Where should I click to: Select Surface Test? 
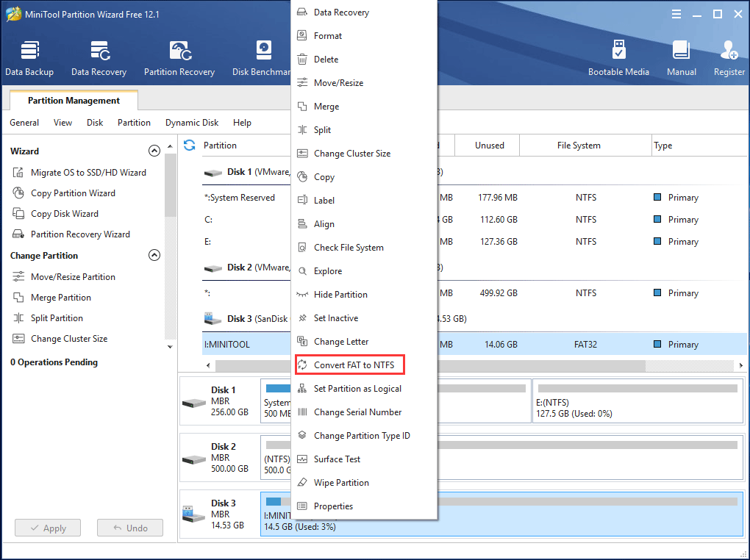point(364,459)
